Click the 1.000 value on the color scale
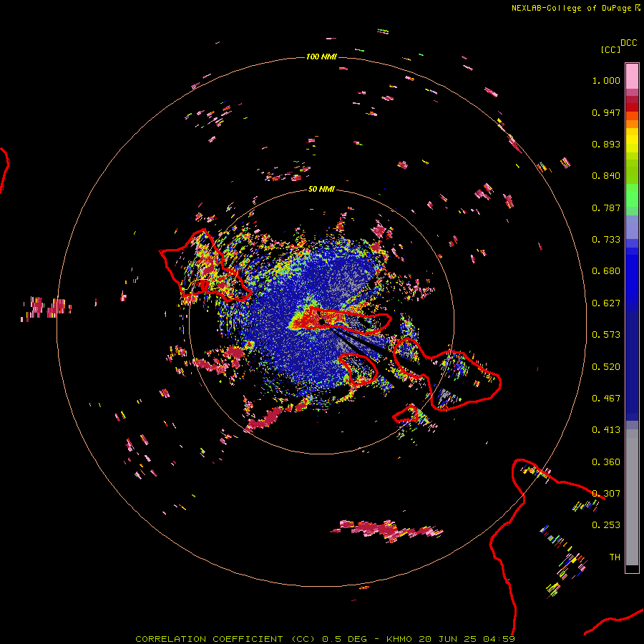This screenshot has height=644, width=644. (x=606, y=80)
